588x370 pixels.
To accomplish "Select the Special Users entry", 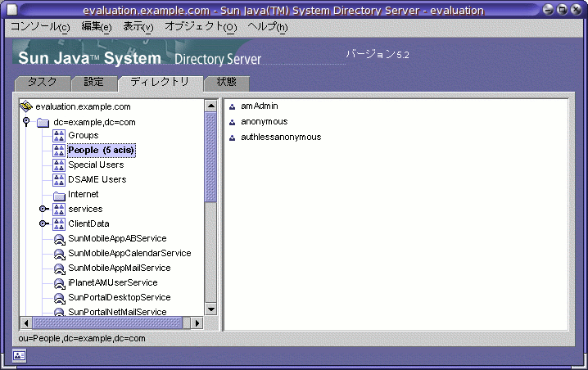I will point(96,165).
